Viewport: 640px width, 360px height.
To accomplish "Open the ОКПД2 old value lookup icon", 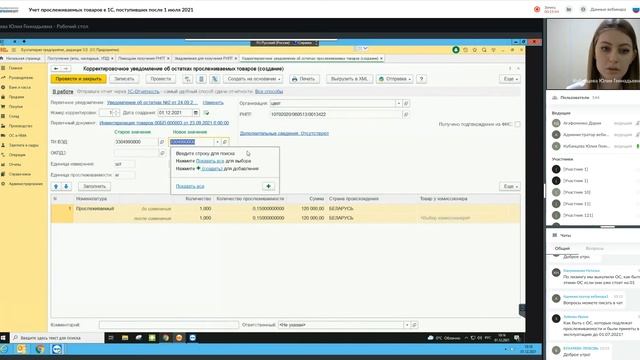I will point(162,153).
